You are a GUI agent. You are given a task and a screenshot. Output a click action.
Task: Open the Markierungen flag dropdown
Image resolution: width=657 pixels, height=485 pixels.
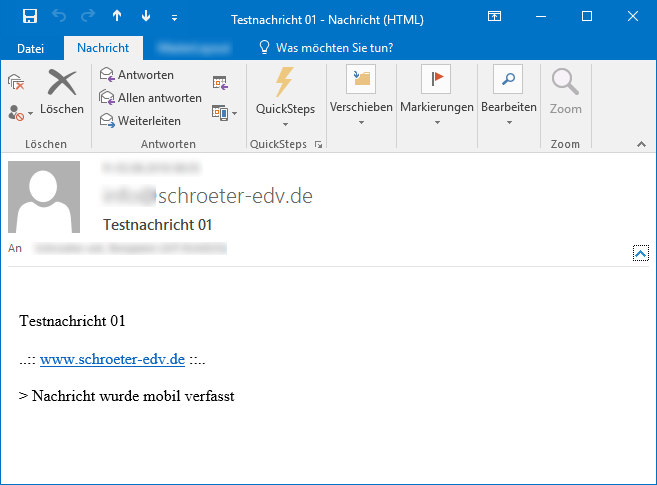[x=436, y=122]
